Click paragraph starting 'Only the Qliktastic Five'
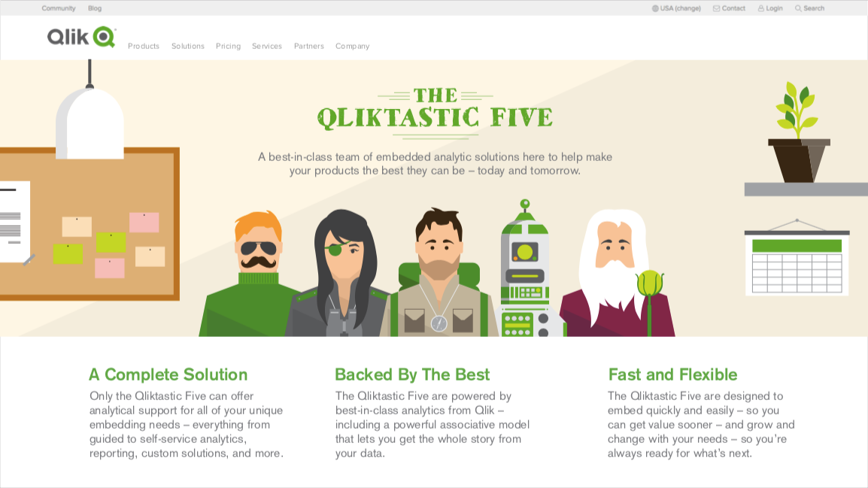Screen dimensions: 868x488 coord(187,424)
